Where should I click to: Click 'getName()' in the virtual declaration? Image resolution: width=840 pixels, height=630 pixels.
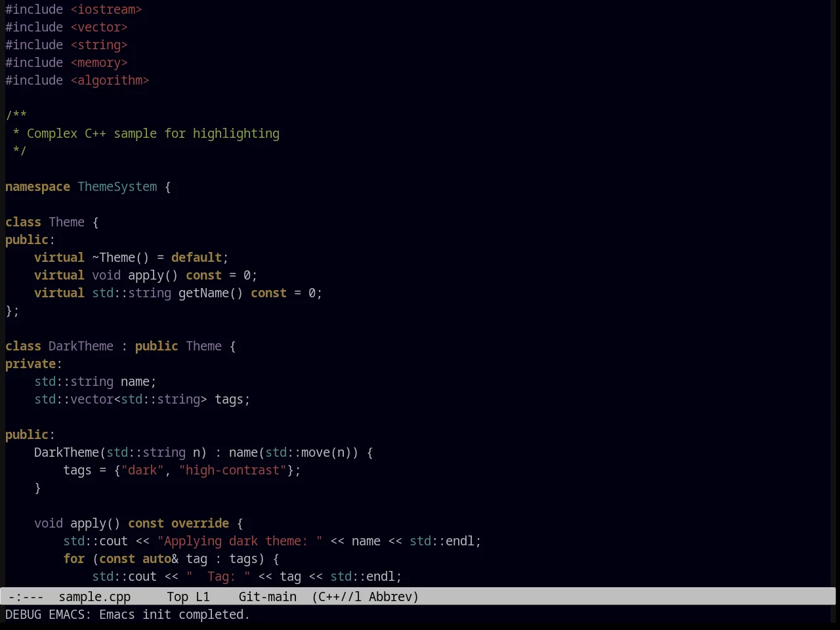[211, 293]
